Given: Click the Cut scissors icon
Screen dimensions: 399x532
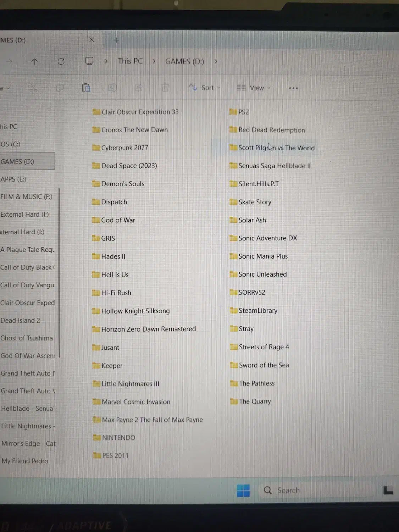Looking at the screenshot, I should 34,88.
